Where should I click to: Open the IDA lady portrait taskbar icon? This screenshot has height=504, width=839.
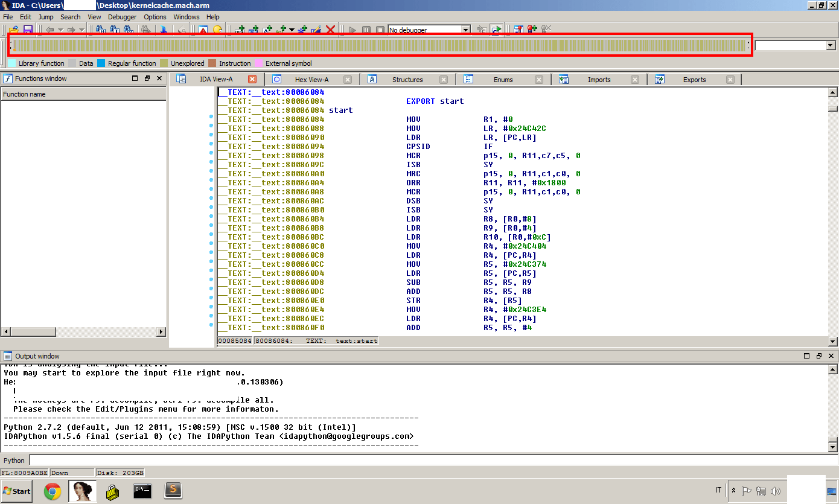coord(83,491)
